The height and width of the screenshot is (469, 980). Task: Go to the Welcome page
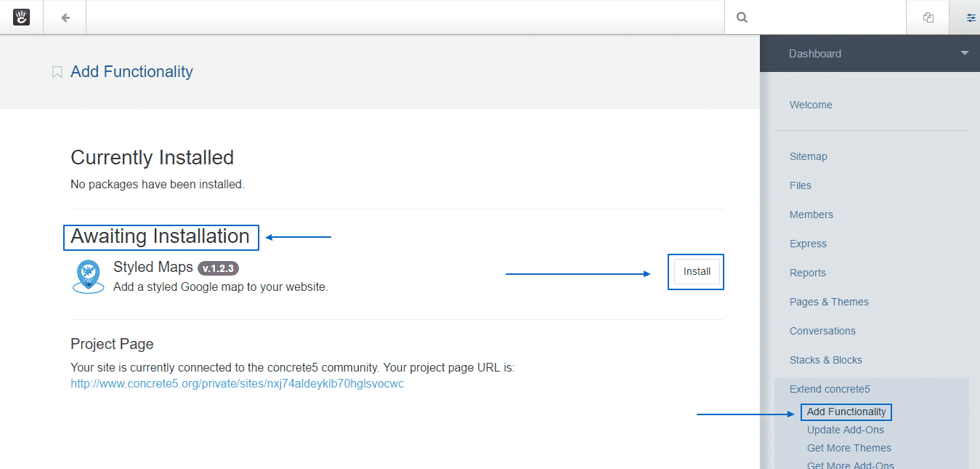[x=811, y=105]
